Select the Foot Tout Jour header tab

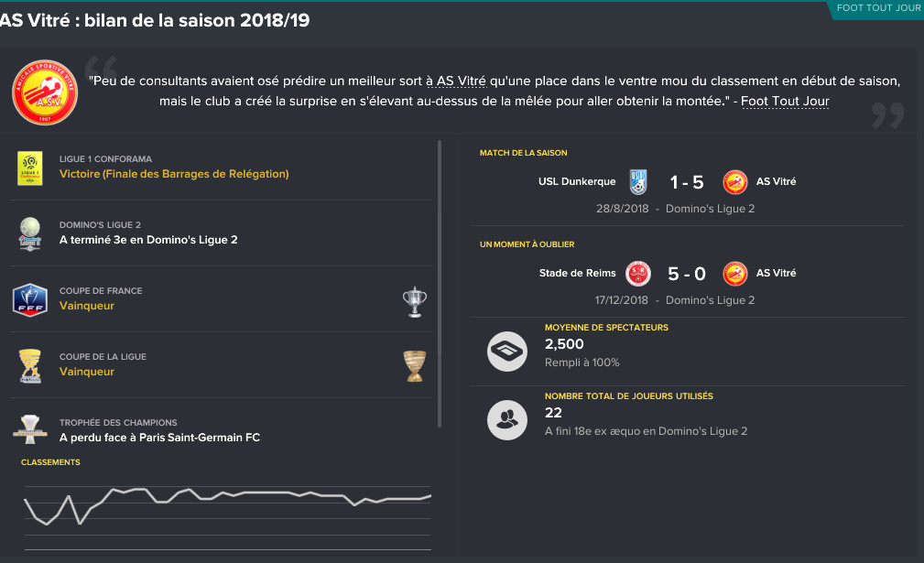[878, 9]
